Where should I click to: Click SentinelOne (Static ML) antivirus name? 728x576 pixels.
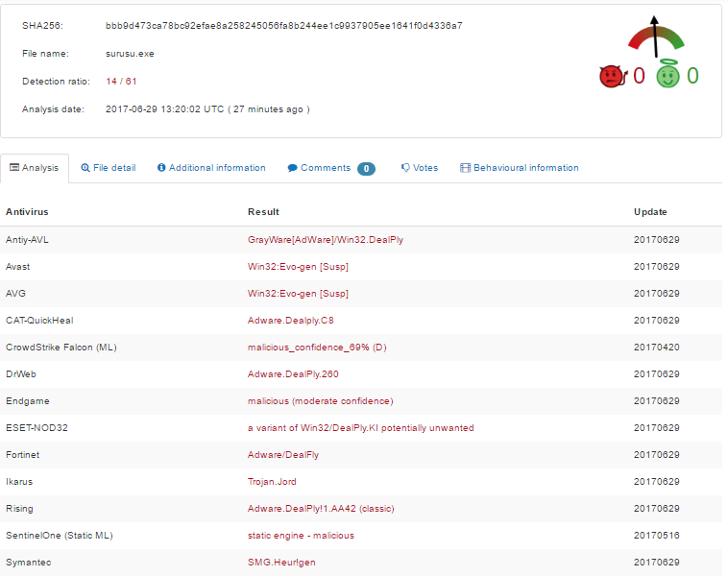pos(60,536)
